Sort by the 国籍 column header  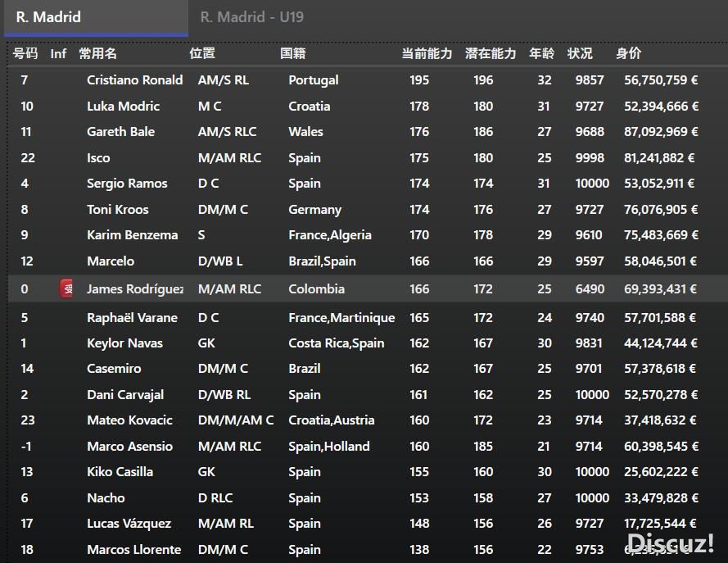(x=293, y=53)
